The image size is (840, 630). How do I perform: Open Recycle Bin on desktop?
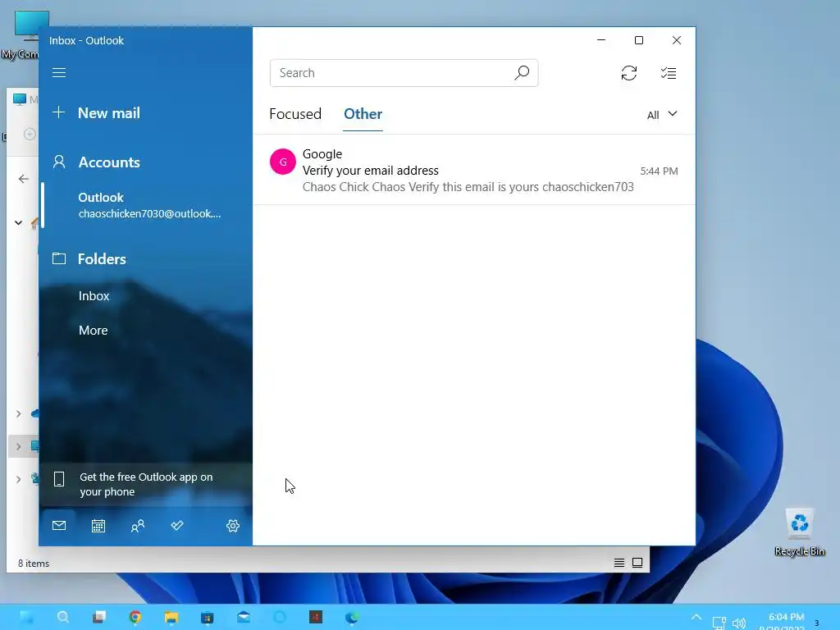(x=799, y=532)
